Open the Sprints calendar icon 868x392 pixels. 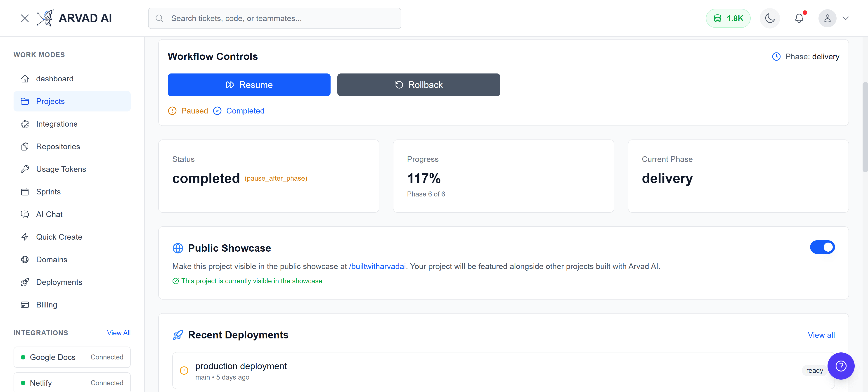(25, 192)
